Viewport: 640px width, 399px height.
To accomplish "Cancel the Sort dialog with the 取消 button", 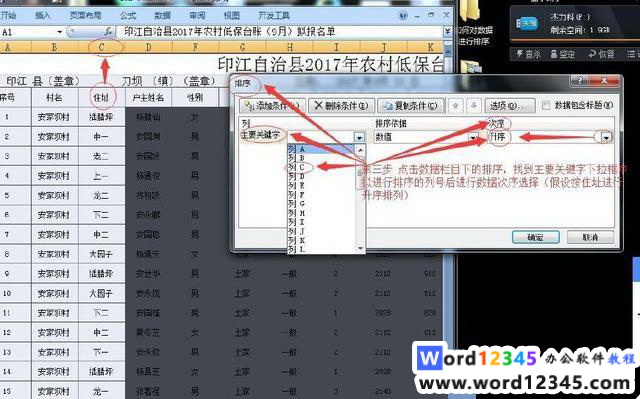I will click(x=590, y=237).
